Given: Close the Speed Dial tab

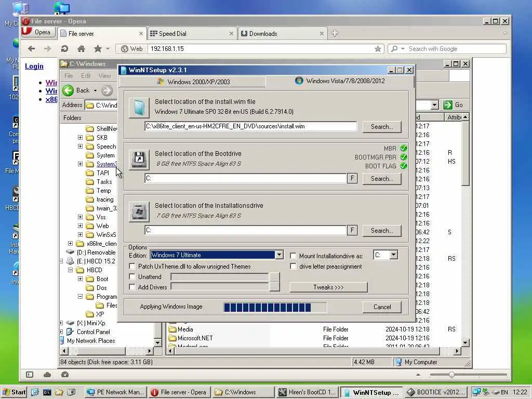Looking at the screenshot, I should 231,34.
